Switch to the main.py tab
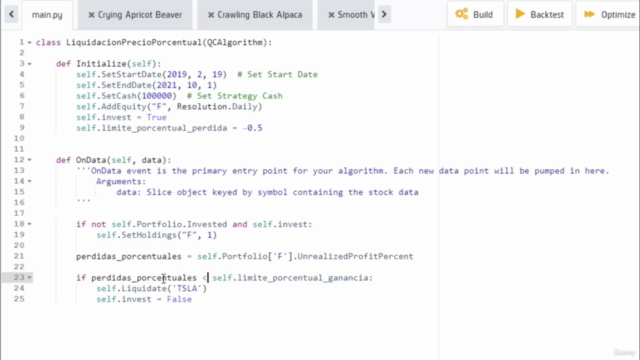 tap(47, 15)
